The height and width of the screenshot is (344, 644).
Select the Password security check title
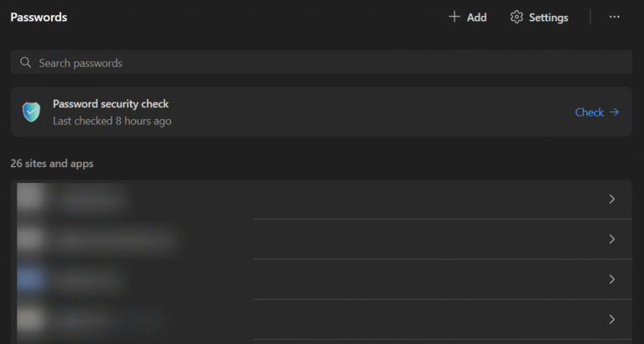[x=111, y=104]
